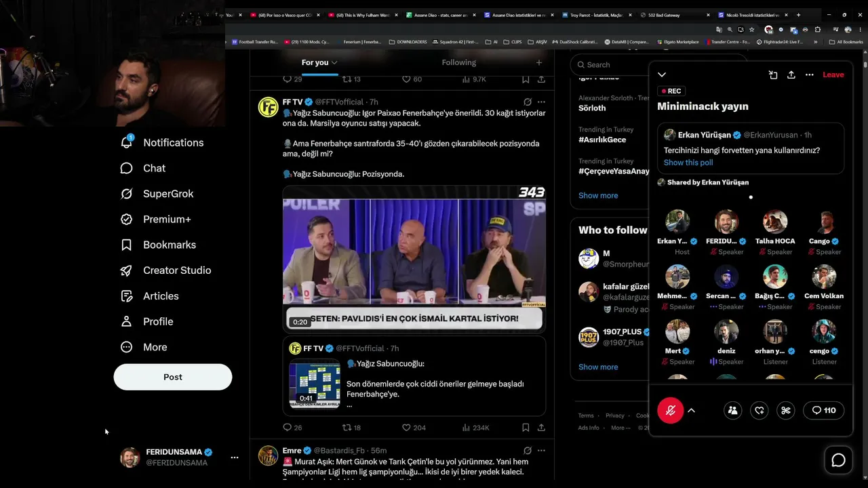The width and height of the screenshot is (868, 488).
Task: Open the three-dot menu on Emre's post
Action: 541,451
